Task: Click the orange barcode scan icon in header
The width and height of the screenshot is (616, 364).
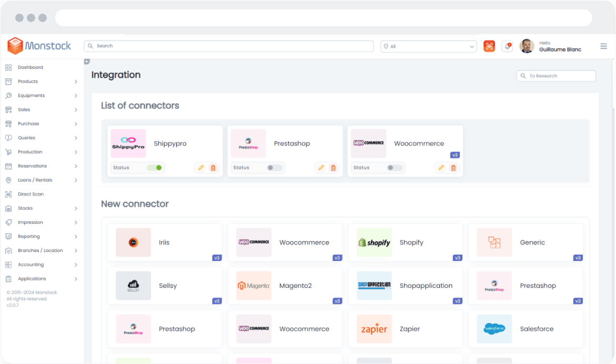Action: [x=489, y=46]
